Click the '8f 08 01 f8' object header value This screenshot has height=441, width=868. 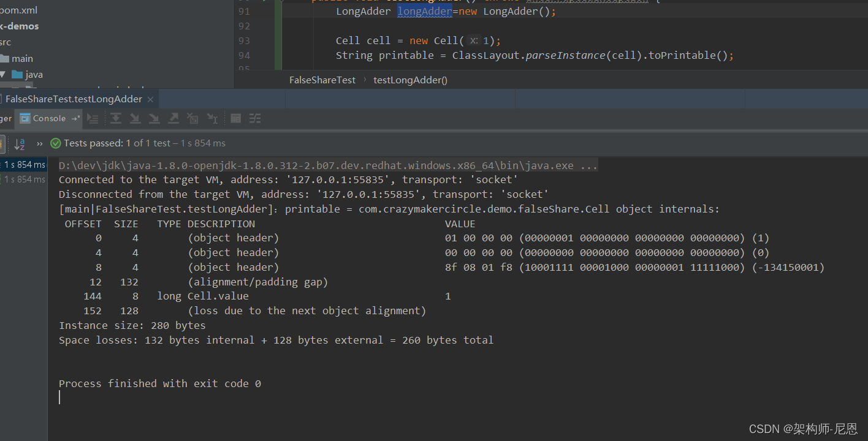[x=479, y=267]
